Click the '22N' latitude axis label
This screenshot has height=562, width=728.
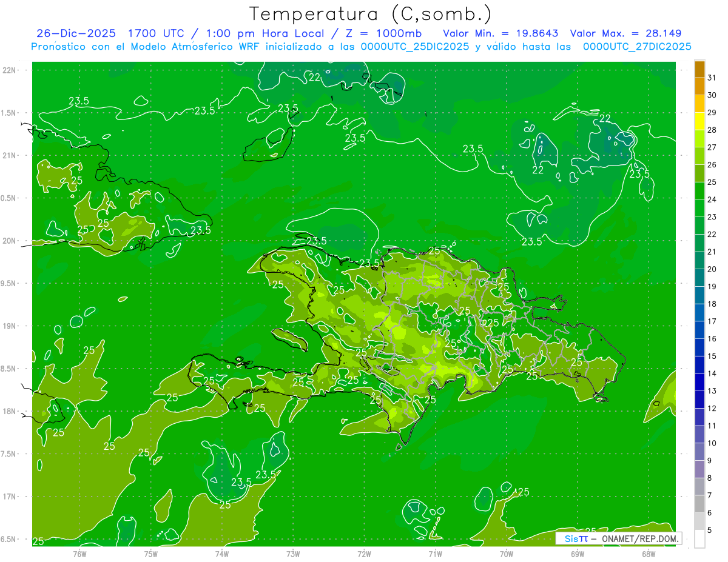coord(10,70)
